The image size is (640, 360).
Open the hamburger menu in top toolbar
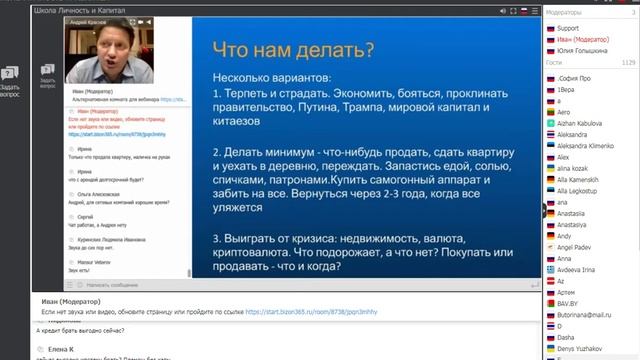tap(535, 11)
